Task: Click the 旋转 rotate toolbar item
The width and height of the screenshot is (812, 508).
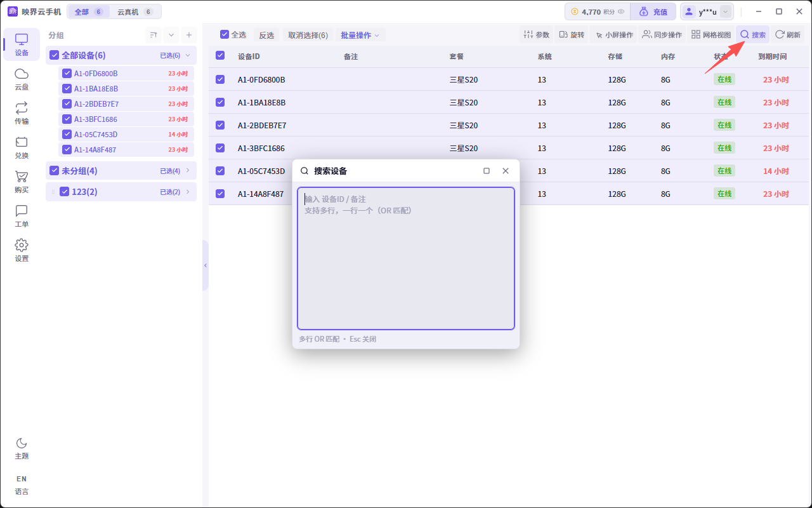Action: click(x=572, y=35)
